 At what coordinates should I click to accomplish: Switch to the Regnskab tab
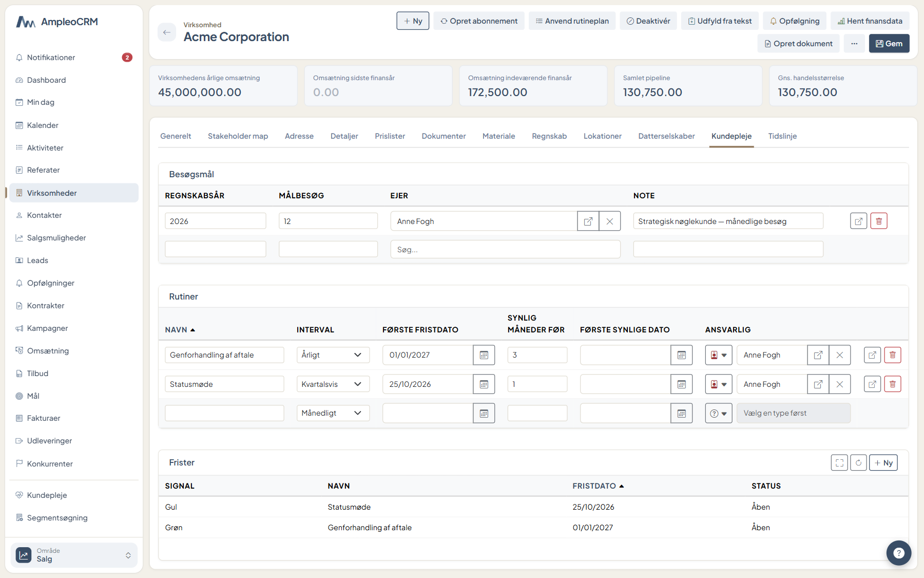click(549, 136)
